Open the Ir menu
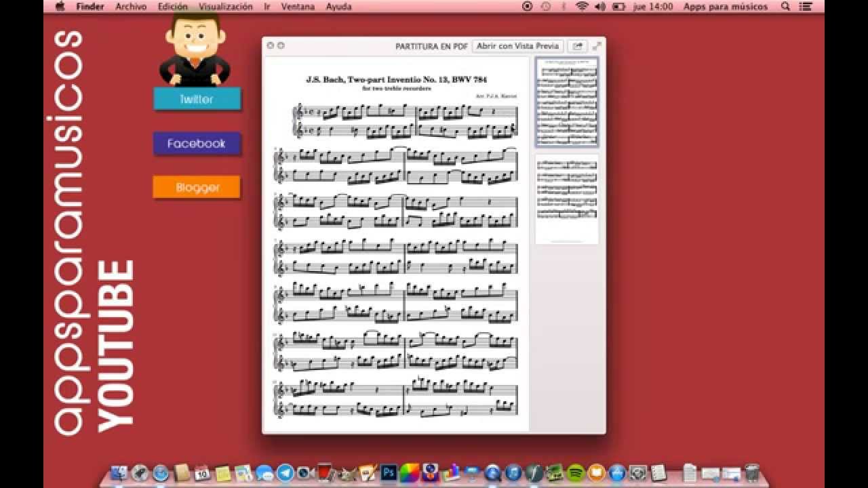The height and width of the screenshot is (488, 868). pyautogui.click(x=267, y=6)
